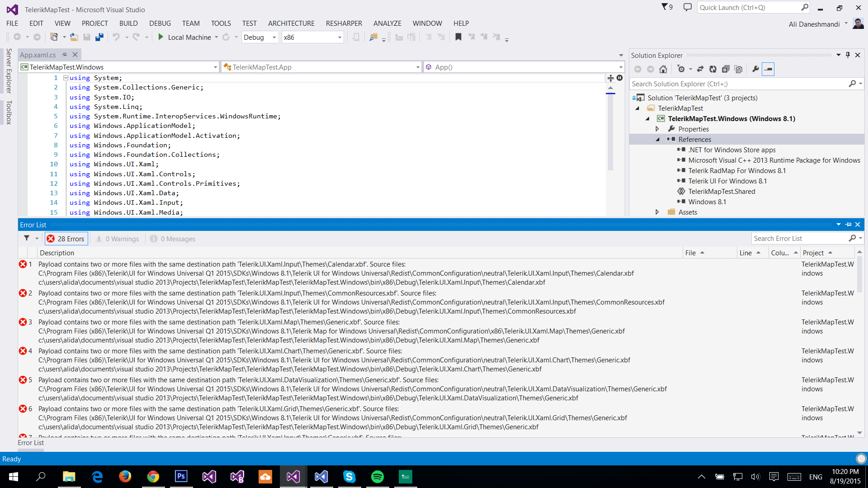Select Telerik RadMap For Windows 8.1 reference

point(737,170)
